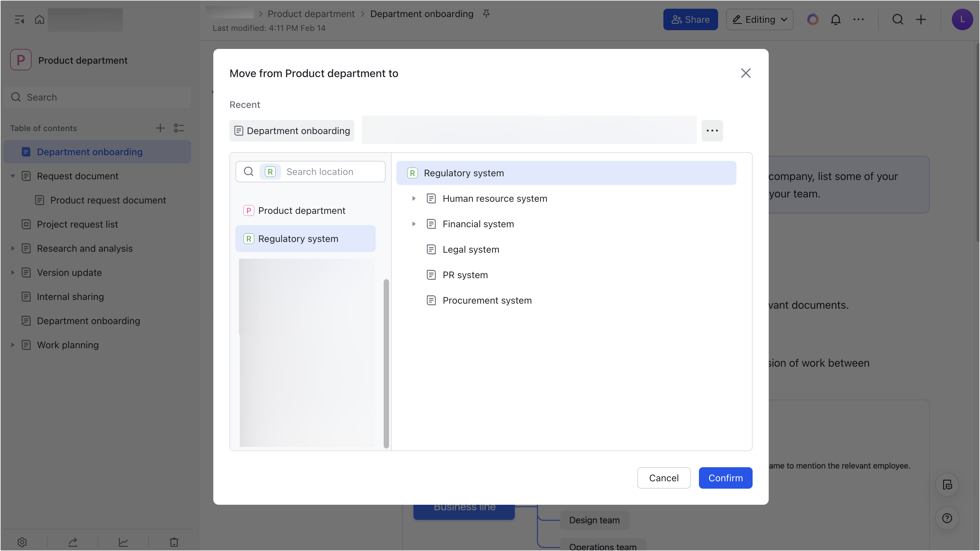This screenshot has height=551, width=980.
Task: Expand Version update tree node
Action: (12, 272)
